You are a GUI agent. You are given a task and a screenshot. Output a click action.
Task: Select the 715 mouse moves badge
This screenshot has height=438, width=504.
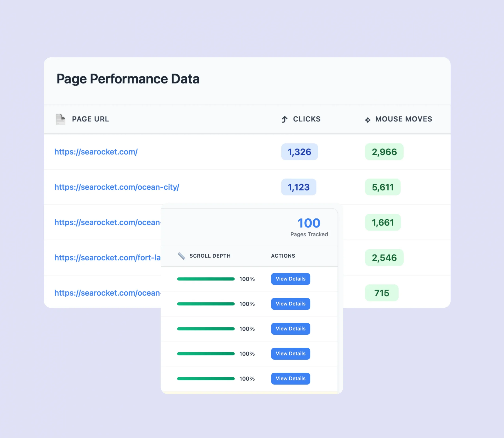coord(382,293)
